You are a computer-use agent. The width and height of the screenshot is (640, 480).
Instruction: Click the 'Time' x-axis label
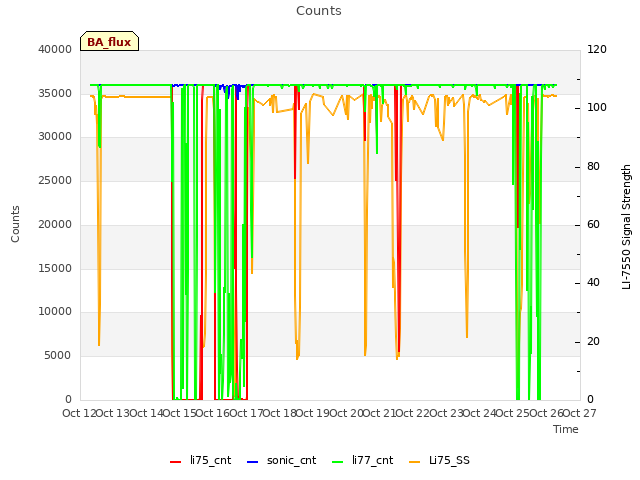[566, 429]
